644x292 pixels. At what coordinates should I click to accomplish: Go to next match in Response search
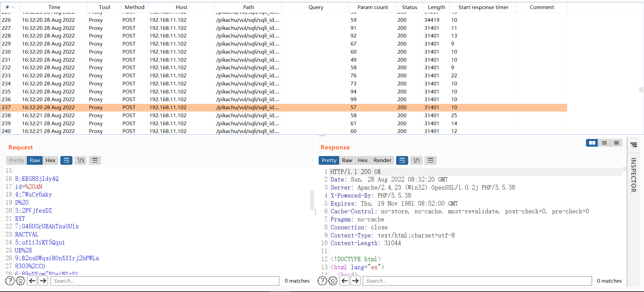(x=355, y=281)
